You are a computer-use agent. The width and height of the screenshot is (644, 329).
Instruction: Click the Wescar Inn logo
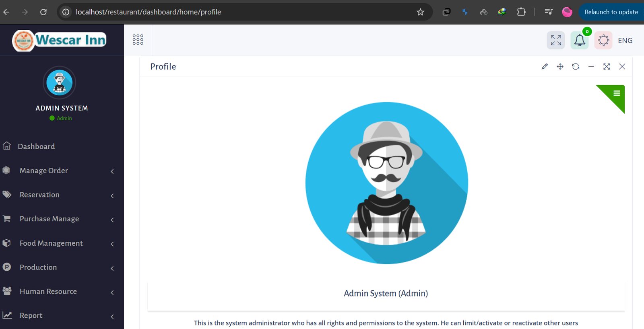[x=60, y=40]
